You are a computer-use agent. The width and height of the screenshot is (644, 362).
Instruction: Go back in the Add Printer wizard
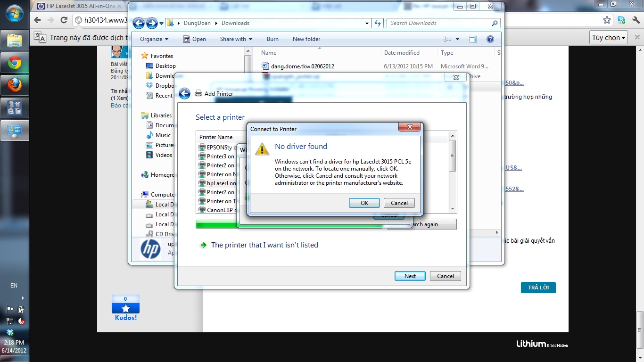pyautogui.click(x=185, y=93)
